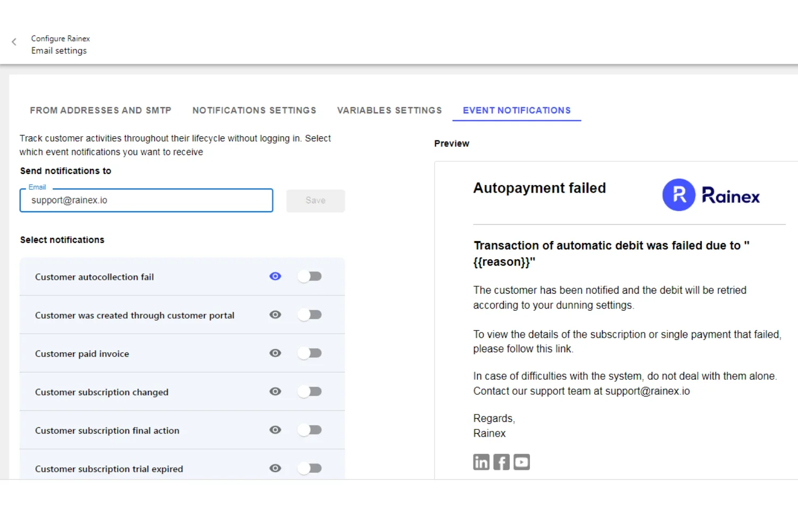This screenshot has height=532, width=798.
Task: Click the Rainex logo in preview
Action: [x=711, y=195]
